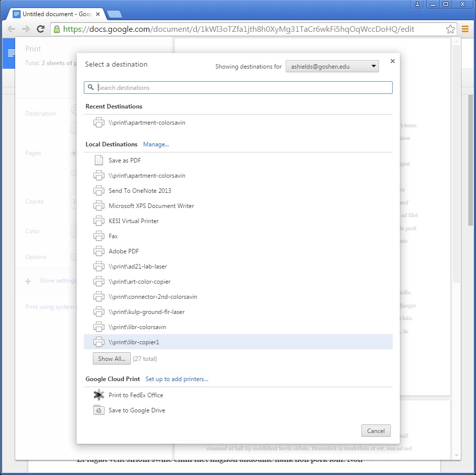Click the Search destinations field

pos(242,88)
